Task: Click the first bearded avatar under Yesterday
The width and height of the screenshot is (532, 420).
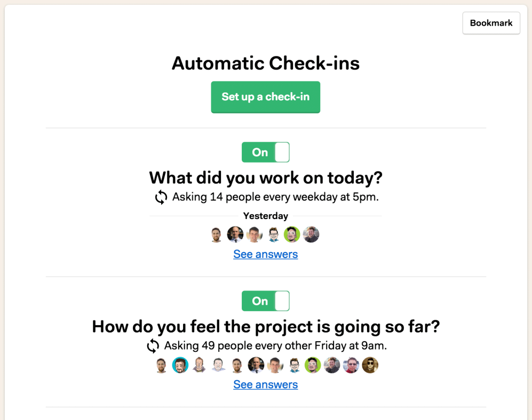Action: [x=216, y=235]
